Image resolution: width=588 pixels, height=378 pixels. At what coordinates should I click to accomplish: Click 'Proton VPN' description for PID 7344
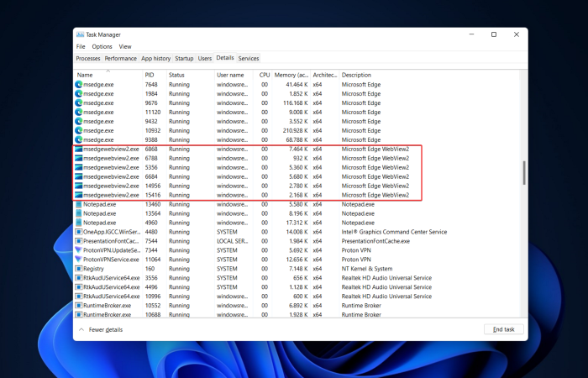[356, 250]
